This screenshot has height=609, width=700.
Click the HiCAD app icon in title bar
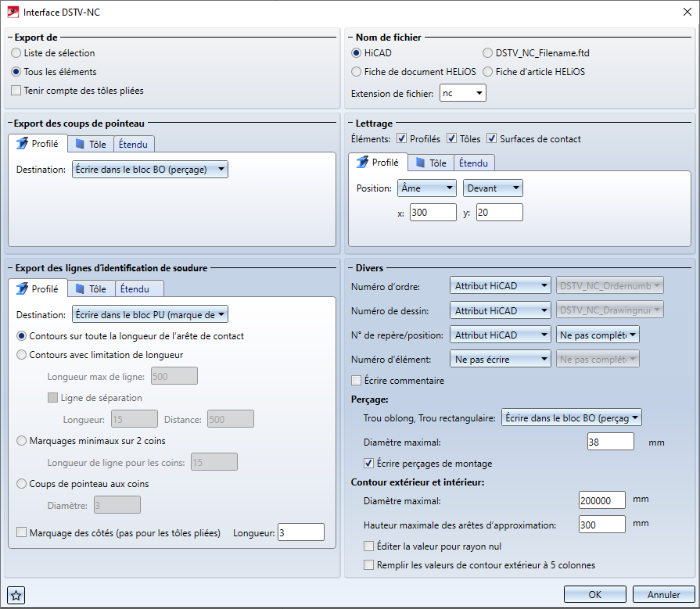coord(13,12)
